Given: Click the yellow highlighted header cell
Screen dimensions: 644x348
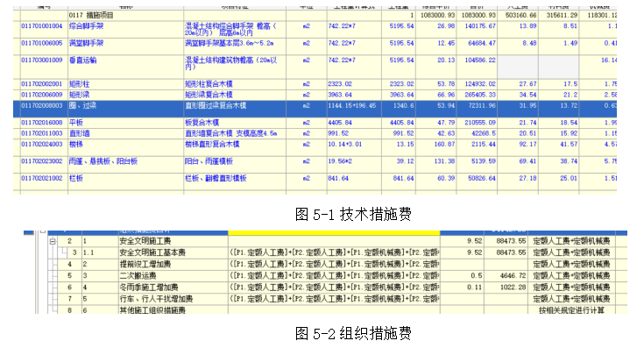Looking at the screenshot, I should tap(334, 233).
